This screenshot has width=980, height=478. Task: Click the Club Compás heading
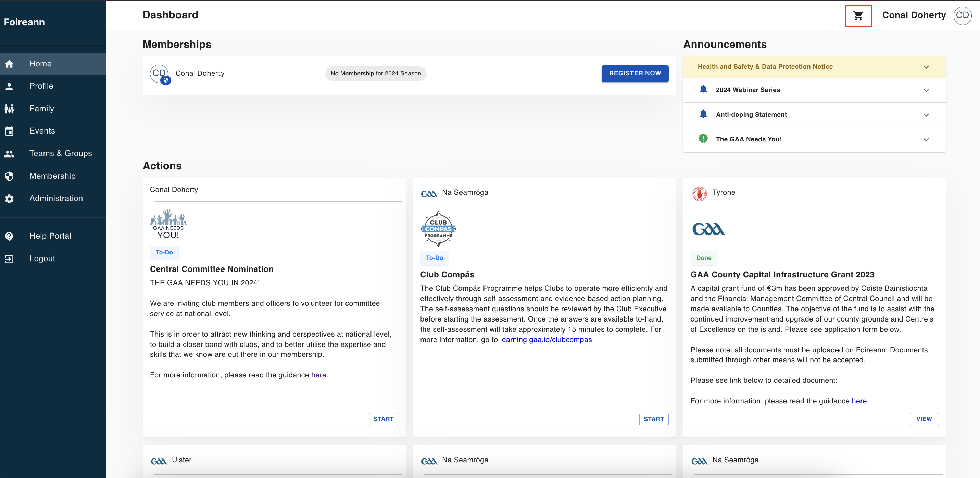tap(447, 274)
